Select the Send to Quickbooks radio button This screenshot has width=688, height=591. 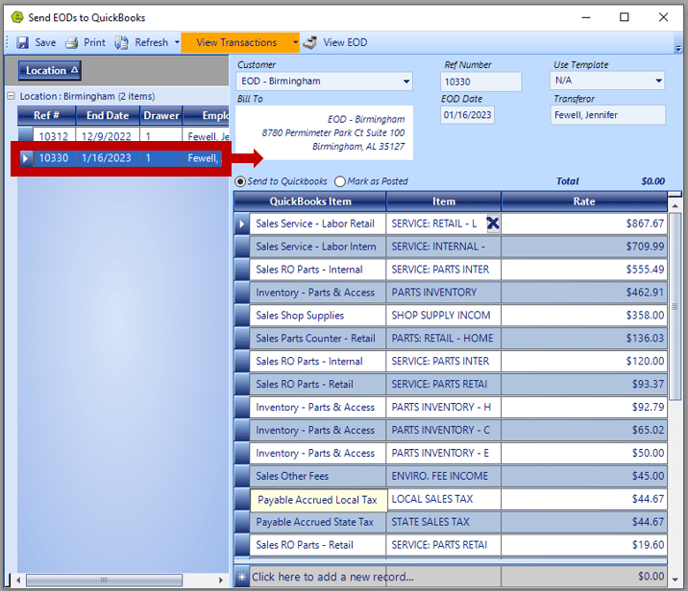[240, 181]
